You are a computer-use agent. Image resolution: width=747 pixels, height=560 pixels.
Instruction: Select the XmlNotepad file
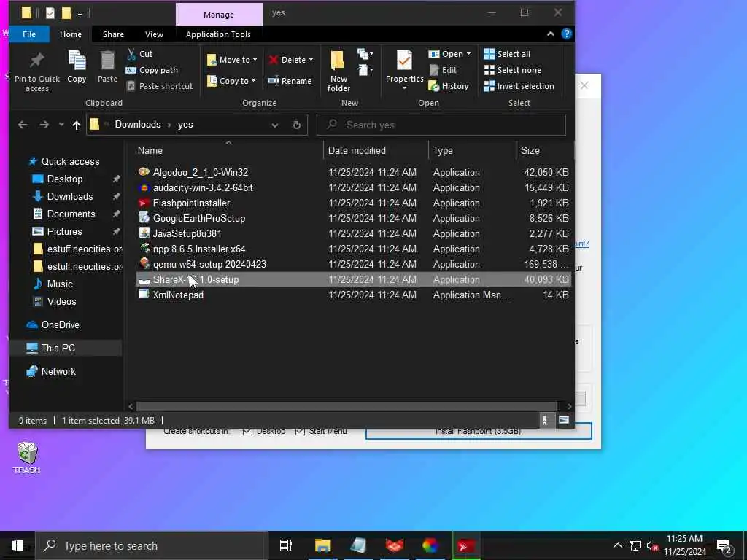tap(353, 295)
